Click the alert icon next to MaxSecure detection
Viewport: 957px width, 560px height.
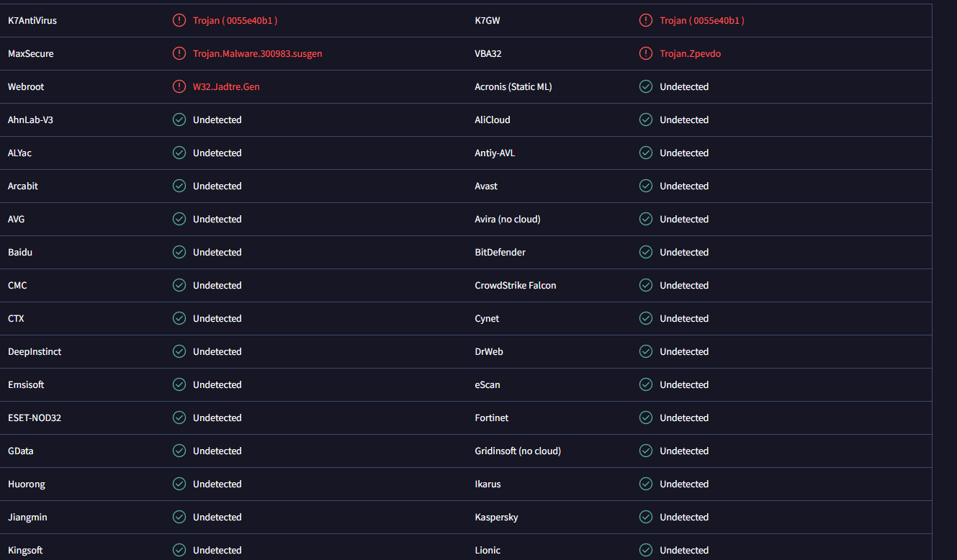click(x=179, y=53)
